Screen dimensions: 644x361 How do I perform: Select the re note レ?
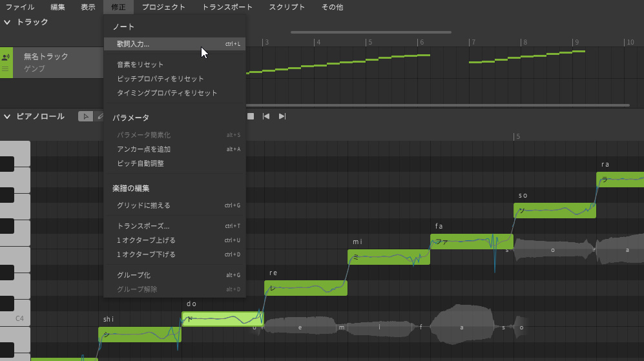[x=306, y=288]
